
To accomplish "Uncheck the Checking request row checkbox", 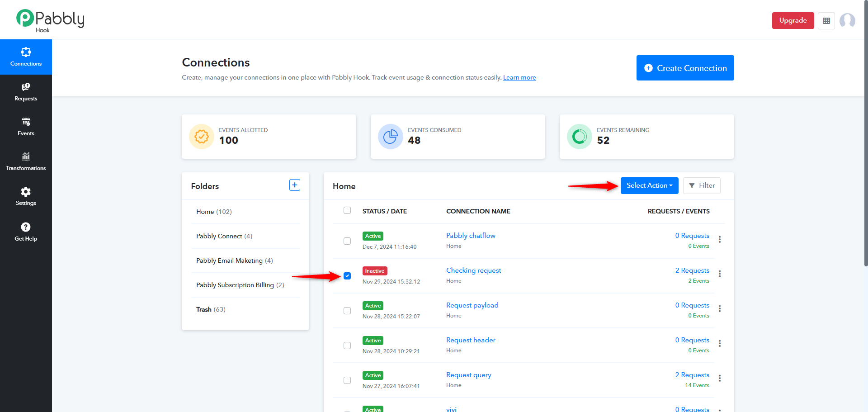I will click(347, 276).
